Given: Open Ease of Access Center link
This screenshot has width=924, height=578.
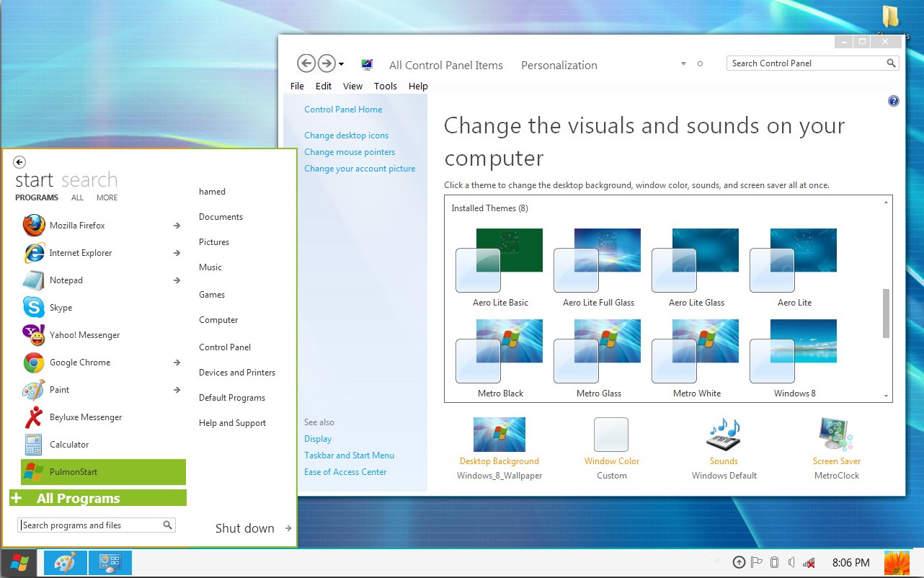Looking at the screenshot, I should tap(345, 472).
